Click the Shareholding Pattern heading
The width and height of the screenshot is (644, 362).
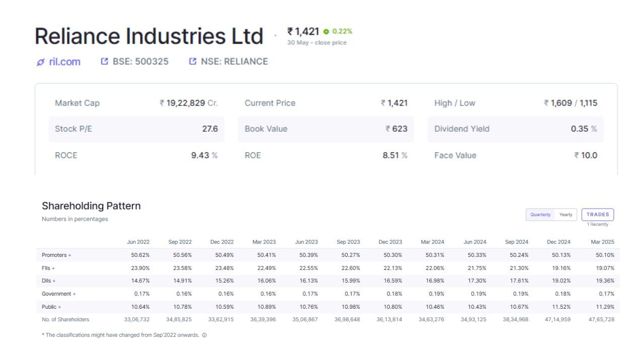(x=91, y=206)
